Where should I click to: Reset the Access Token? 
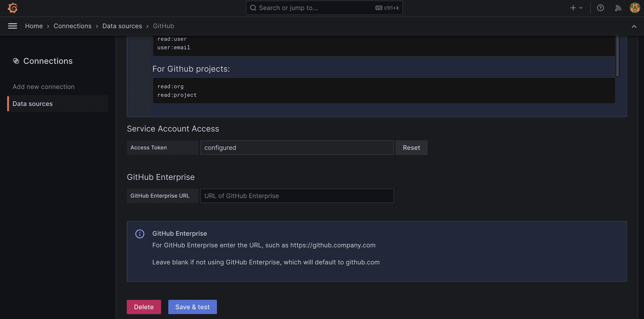pyautogui.click(x=411, y=148)
